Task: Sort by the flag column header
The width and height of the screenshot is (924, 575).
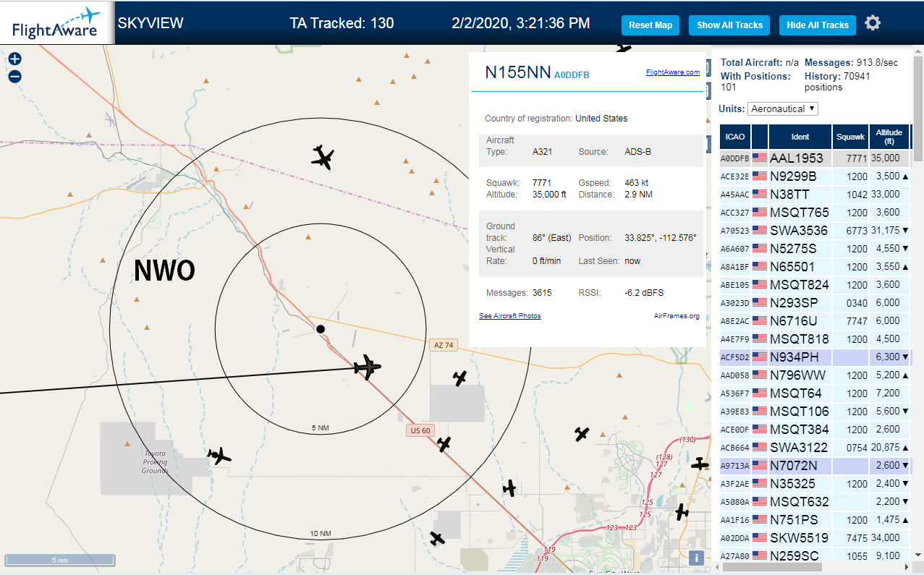Action: (760, 137)
